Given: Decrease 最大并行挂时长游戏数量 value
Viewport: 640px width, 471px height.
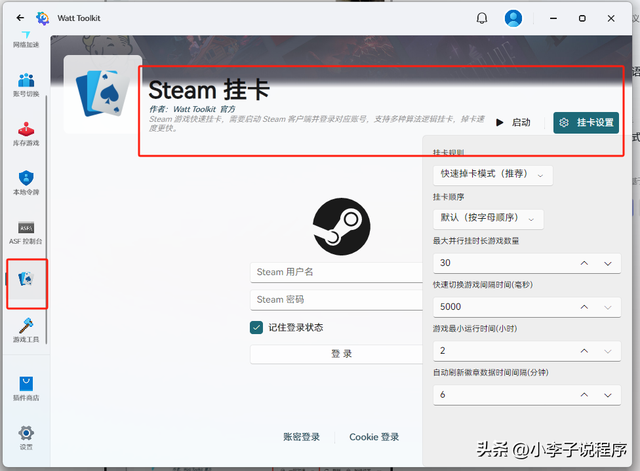Looking at the screenshot, I should pos(608,263).
